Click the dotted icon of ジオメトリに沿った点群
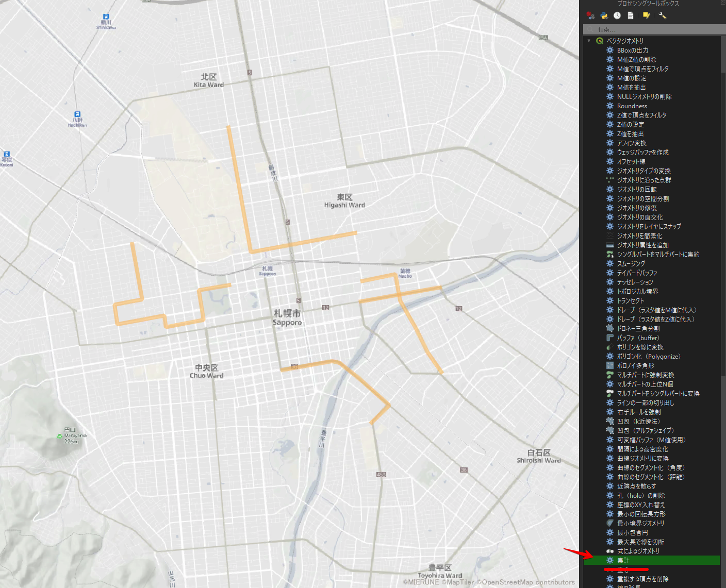Viewport: 726px width, 588px height. (x=610, y=180)
